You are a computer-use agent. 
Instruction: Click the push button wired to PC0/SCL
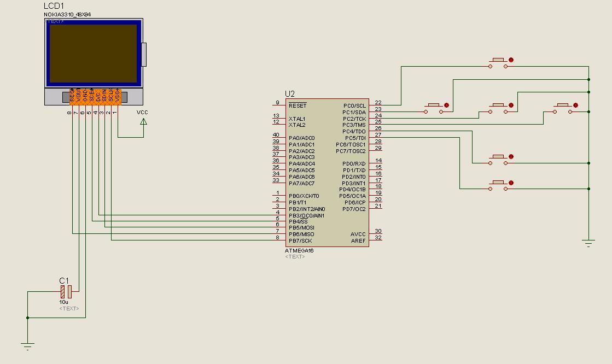tap(498, 63)
